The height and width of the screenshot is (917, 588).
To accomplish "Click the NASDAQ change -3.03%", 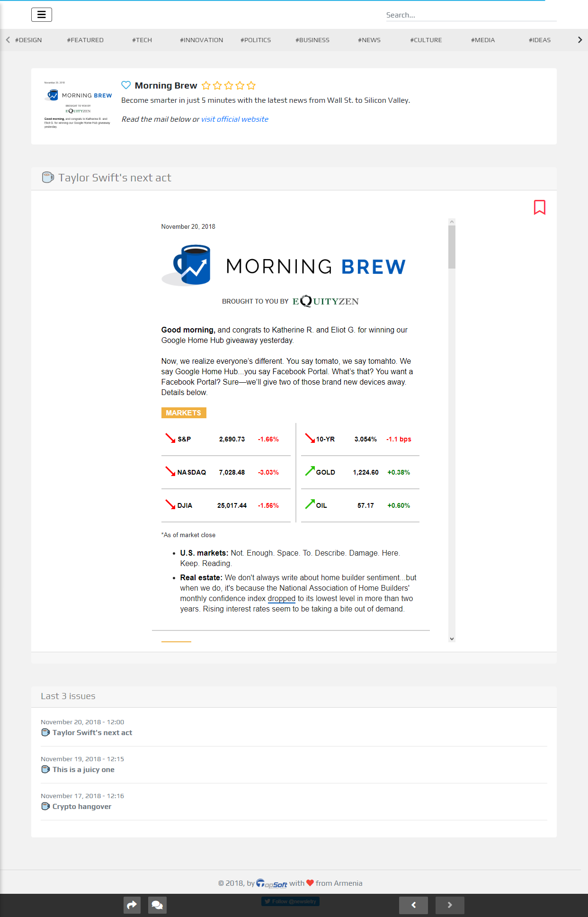I will coord(268,473).
